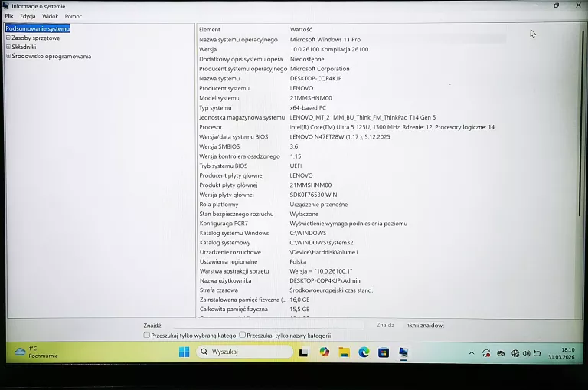Open the Edycja menu
The height and width of the screenshot is (390, 588).
tap(28, 16)
